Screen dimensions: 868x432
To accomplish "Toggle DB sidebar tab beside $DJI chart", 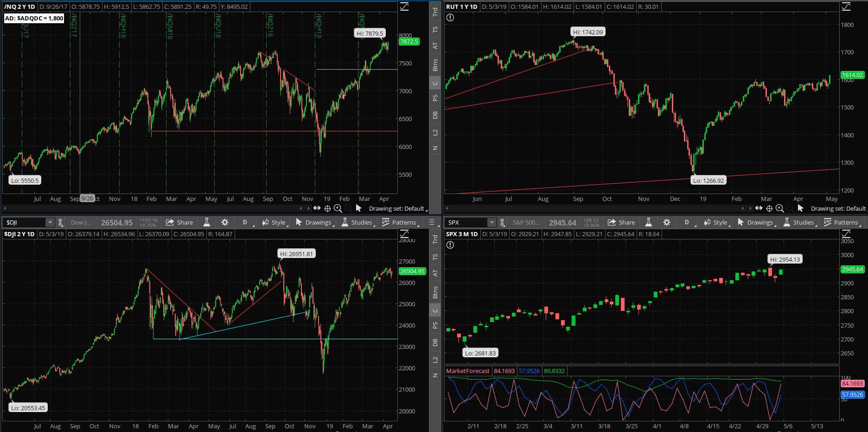I will [x=435, y=342].
